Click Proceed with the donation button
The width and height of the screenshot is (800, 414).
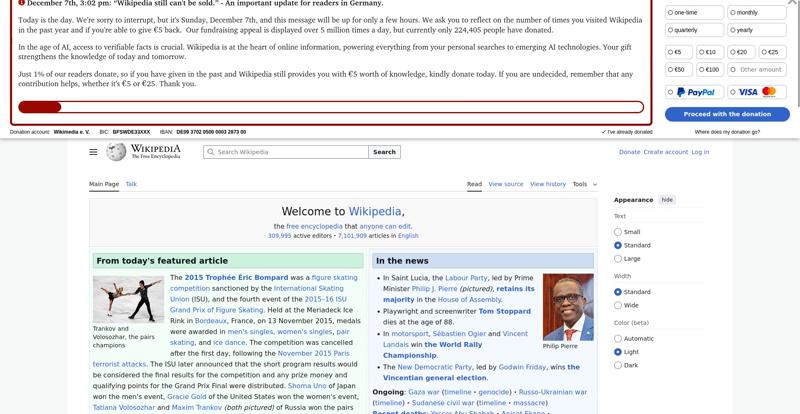(727, 114)
